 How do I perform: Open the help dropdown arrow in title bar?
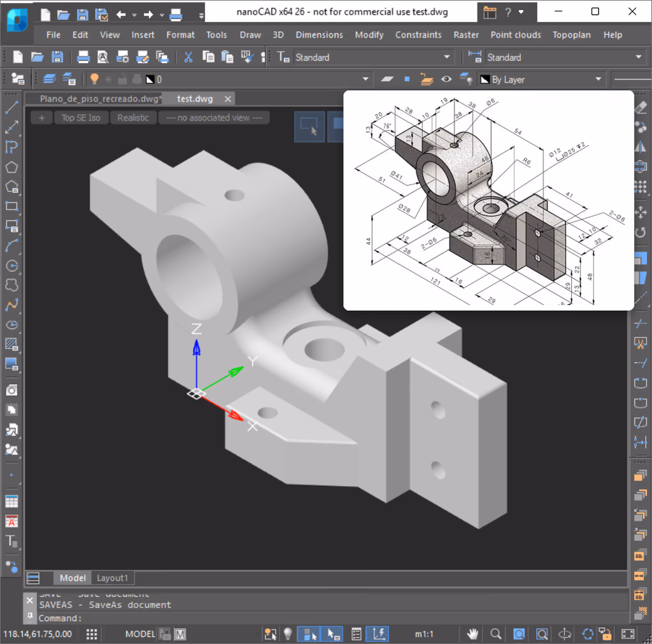click(521, 12)
